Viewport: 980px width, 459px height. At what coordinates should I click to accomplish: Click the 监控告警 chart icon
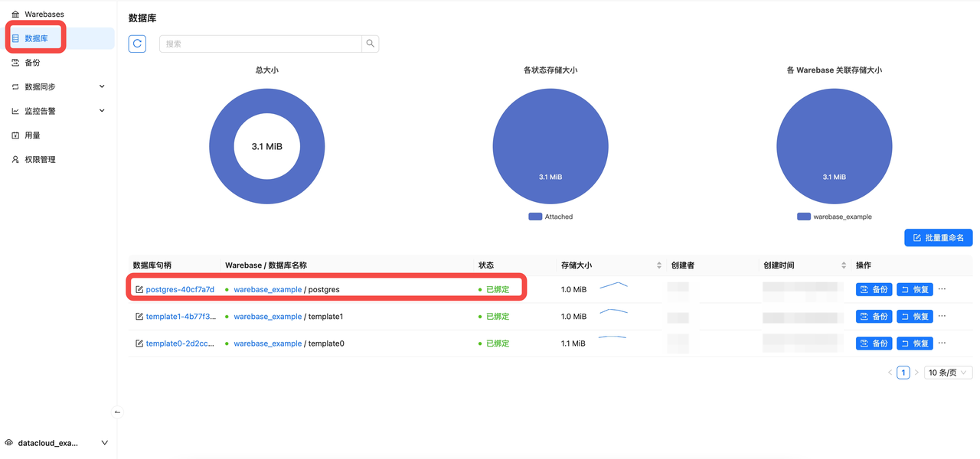15,111
